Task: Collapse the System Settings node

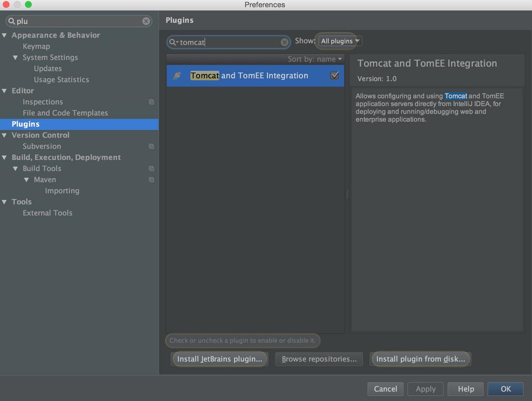Action: (16, 58)
